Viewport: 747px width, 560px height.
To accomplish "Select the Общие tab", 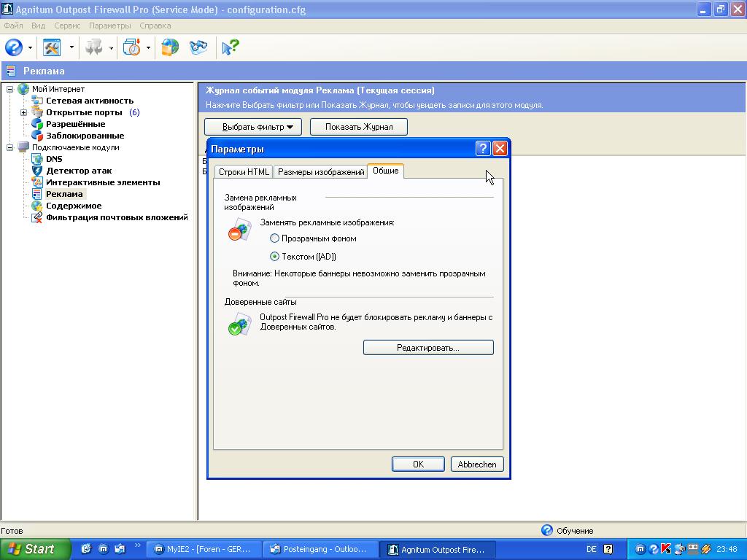I will coord(386,171).
